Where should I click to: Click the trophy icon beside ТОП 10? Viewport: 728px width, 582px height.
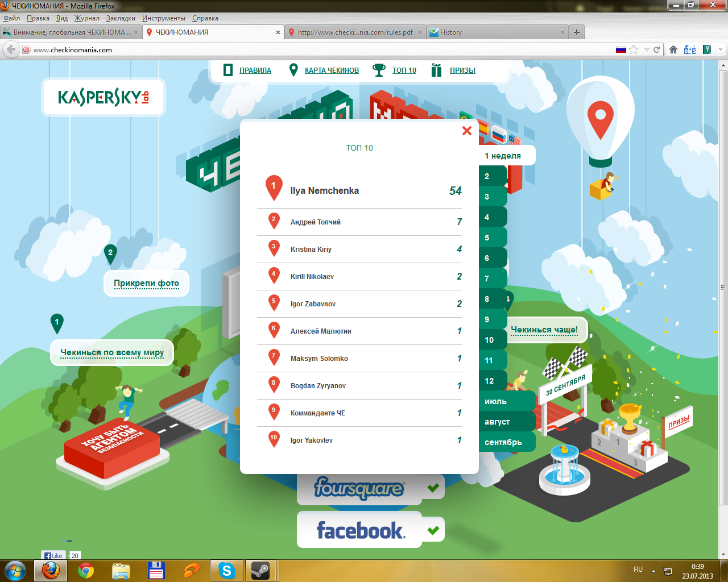tap(379, 70)
